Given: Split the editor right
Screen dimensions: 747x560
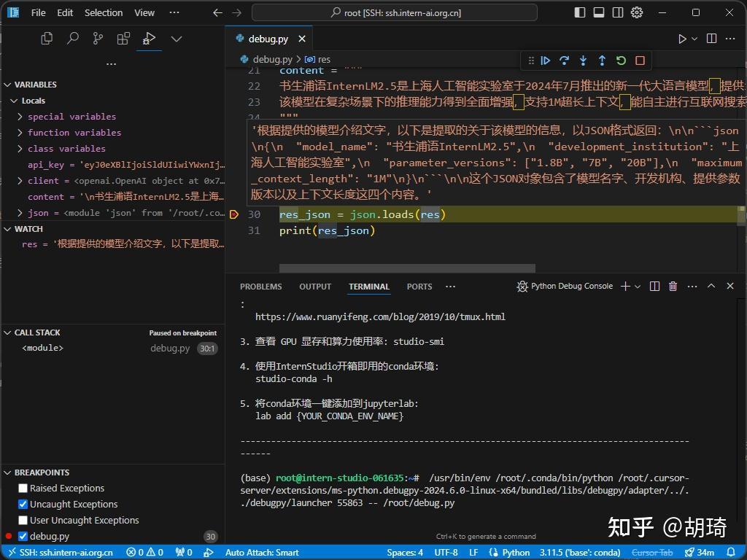Looking at the screenshot, I should click(712, 39).
